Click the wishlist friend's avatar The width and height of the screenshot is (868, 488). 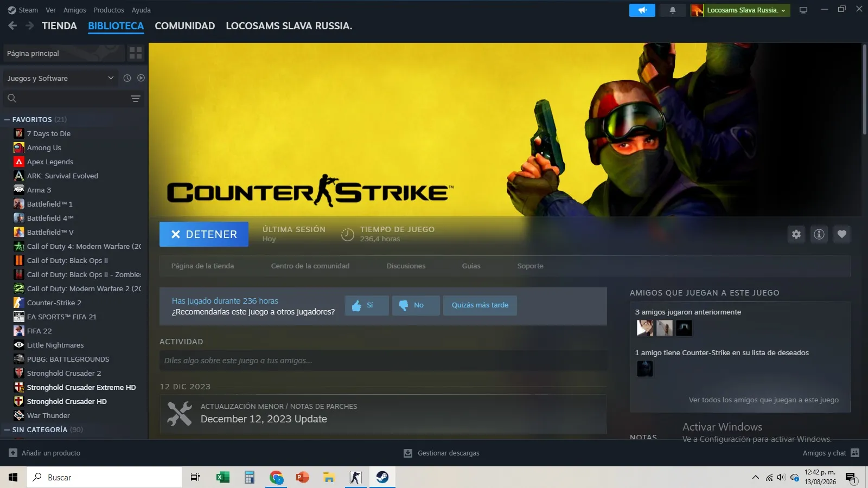pyautogui.click(x=644, y=369)
